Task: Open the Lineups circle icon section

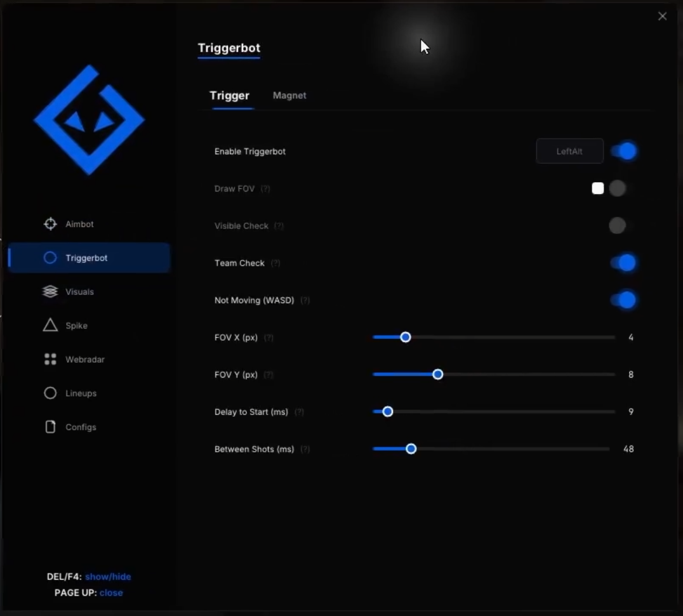Action: pos(50,393)
